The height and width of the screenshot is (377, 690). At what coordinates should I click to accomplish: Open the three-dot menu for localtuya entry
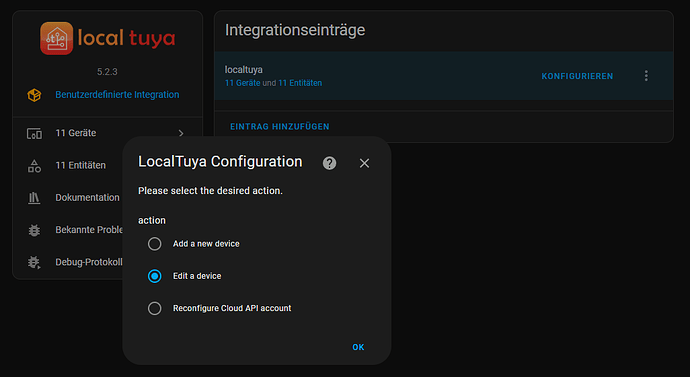(x=646, y=76)
